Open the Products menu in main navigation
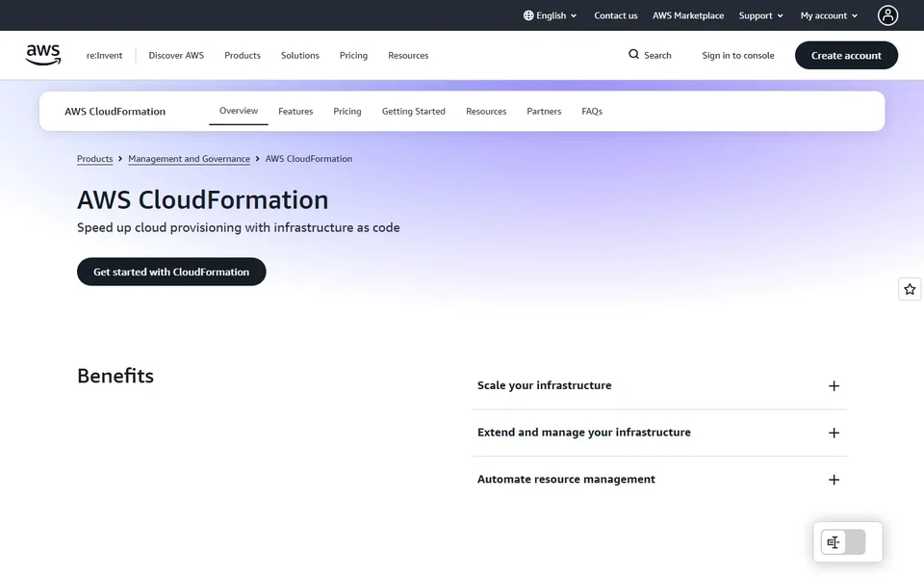 (x=243, y=55)
